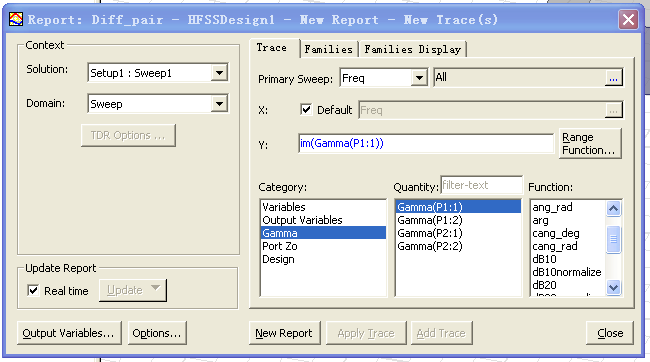Image resolution: width=650 pixels, height=362 pixels.
Task: Click the Function list scroll down arrow
Action: click(x=614, y=287)
